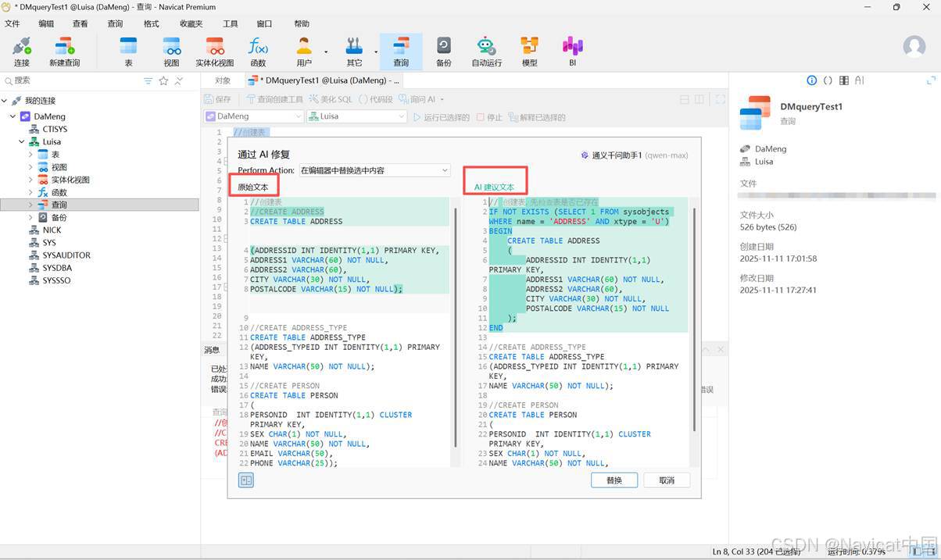Image resolution: width=941 pixels, height=560 pixels.
Task: Click the user avatar icon
Action: point(914,46)
